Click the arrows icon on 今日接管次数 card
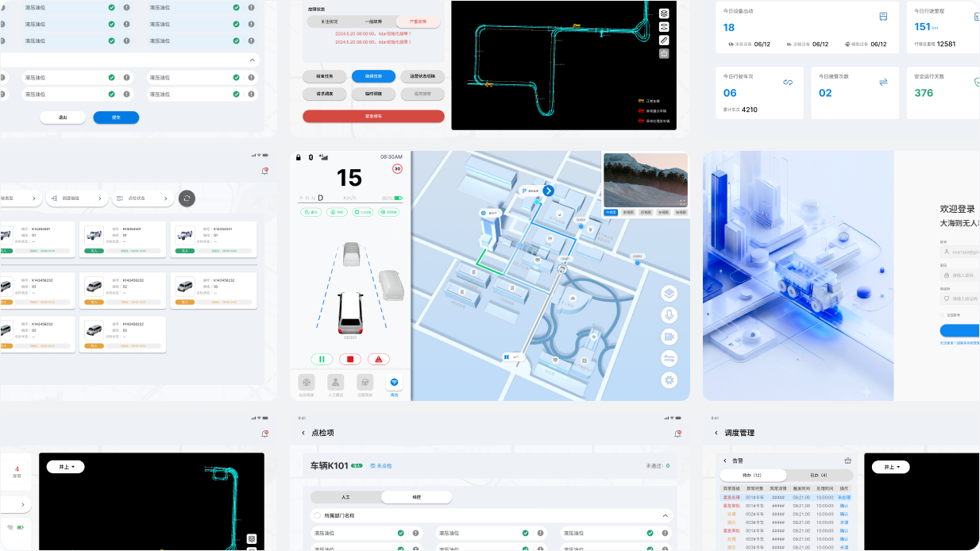Viewport: 980px width, 551px height. [x=883, y=82]
